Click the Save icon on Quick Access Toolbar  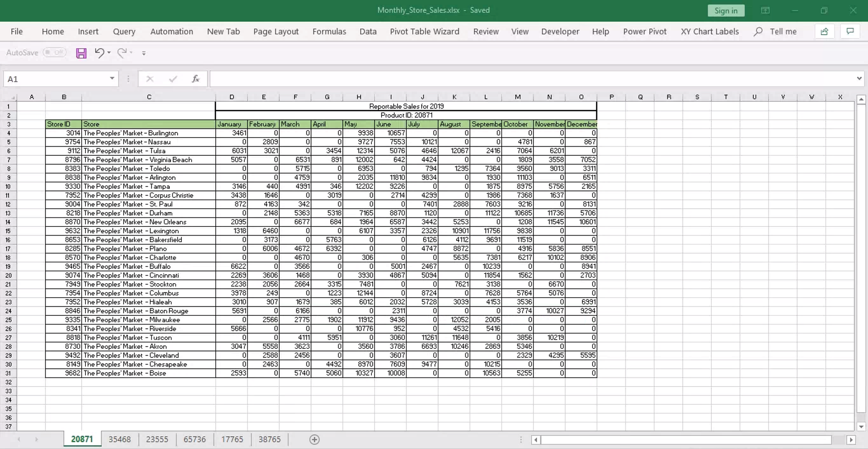pos(81,52)
